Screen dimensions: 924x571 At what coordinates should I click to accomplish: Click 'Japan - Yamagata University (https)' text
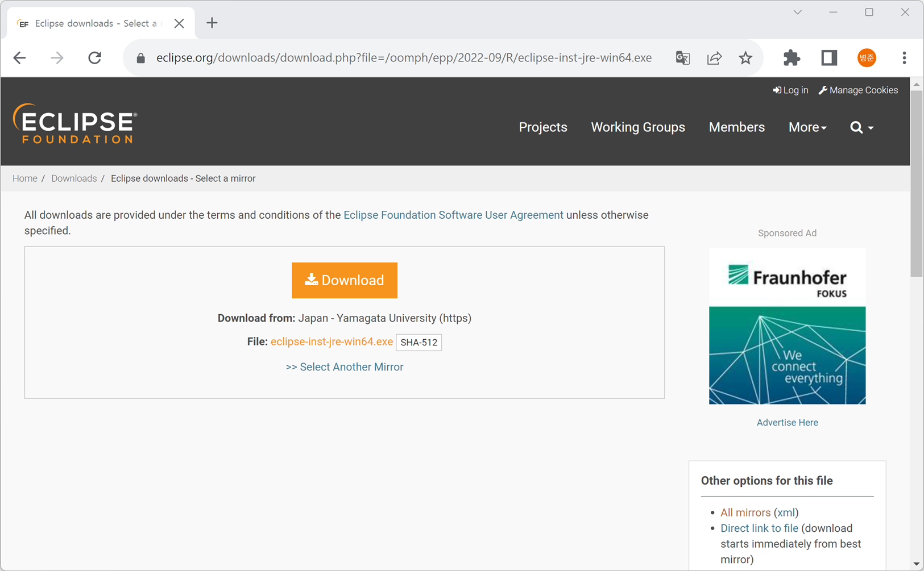(385, 318)
